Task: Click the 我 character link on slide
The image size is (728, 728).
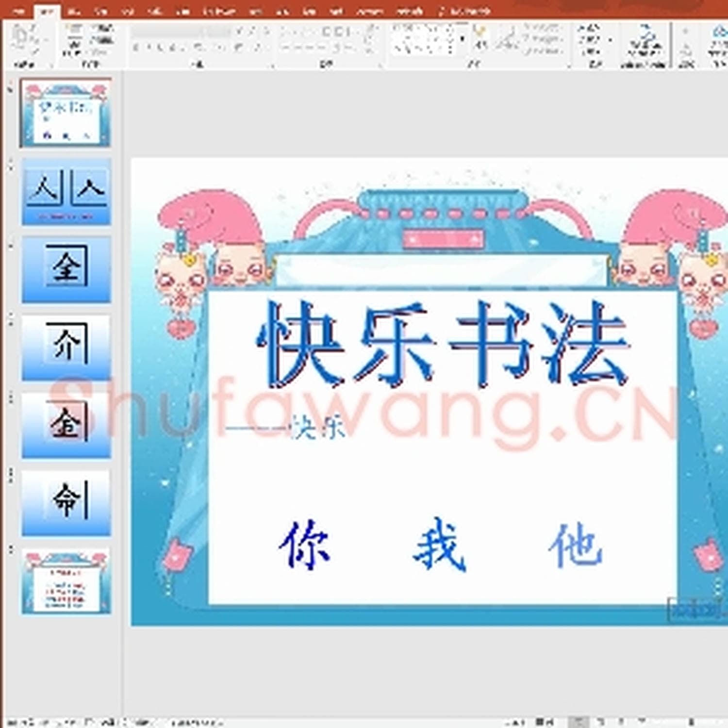Action: [440, 545]
